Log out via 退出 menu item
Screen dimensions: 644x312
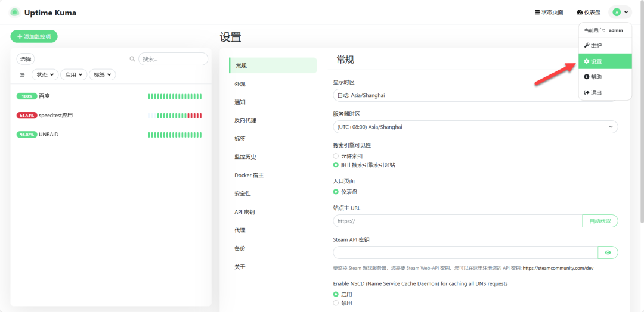click(x=596, y=93)
